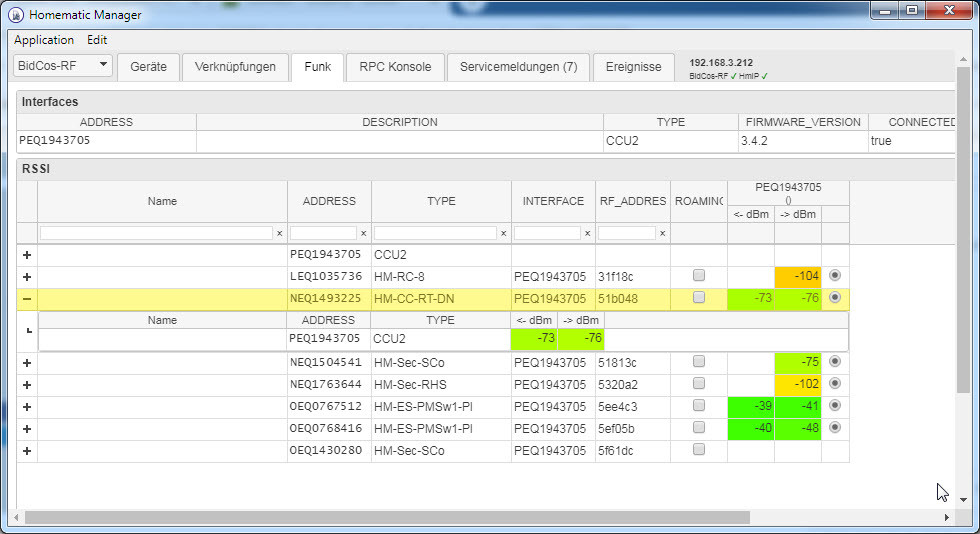Viewport: 980px width, 534px height.
Task: Click the yellow -102 dBm cell
Action: pos(798,384)
